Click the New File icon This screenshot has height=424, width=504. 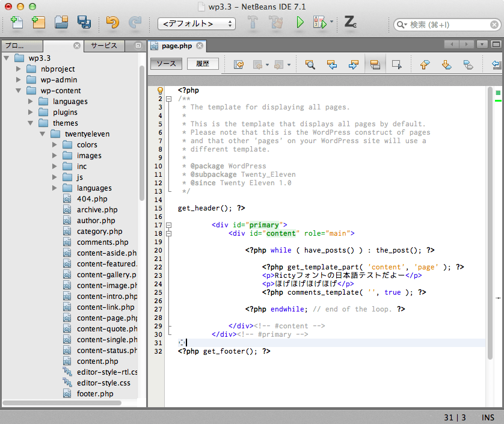click(16, 22)
